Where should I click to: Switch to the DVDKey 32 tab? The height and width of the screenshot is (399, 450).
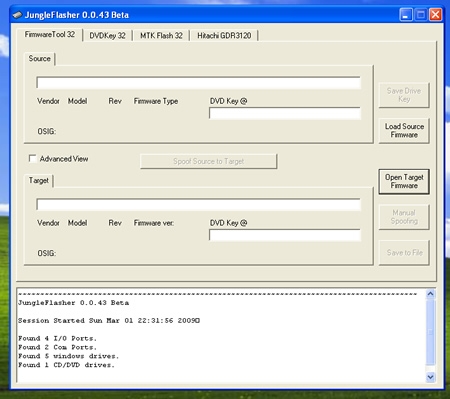tap(107, 36)
